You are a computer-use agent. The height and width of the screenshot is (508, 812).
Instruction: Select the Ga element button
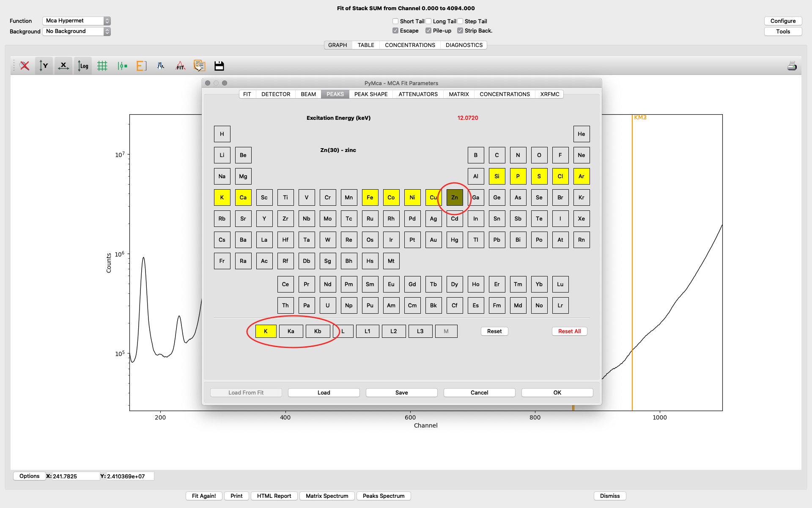[476, 197]
